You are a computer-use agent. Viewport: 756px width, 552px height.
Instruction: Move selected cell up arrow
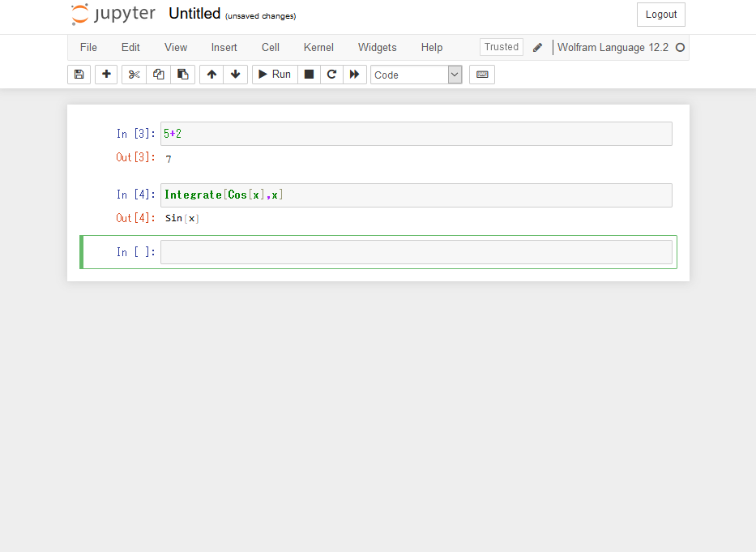click(211, 75)
